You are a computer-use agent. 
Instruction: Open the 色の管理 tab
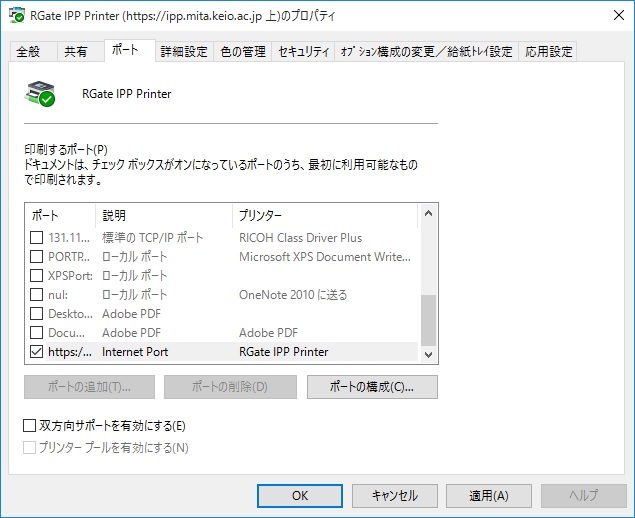pos(243,52)
